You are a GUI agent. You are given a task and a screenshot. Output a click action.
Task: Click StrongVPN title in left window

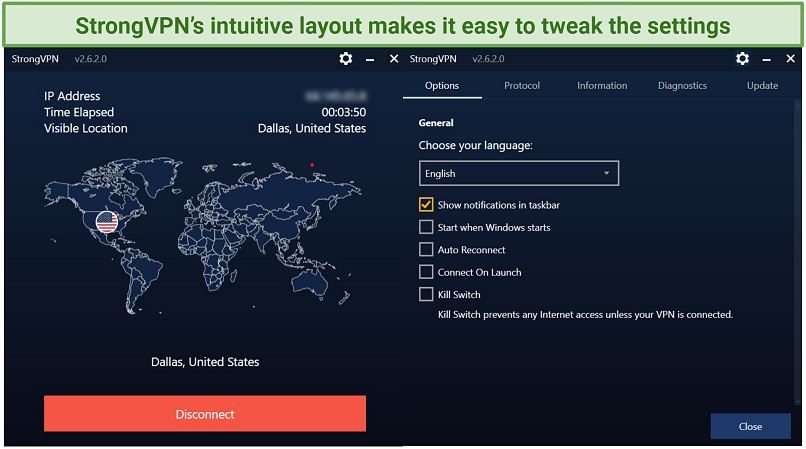point(35,59)
